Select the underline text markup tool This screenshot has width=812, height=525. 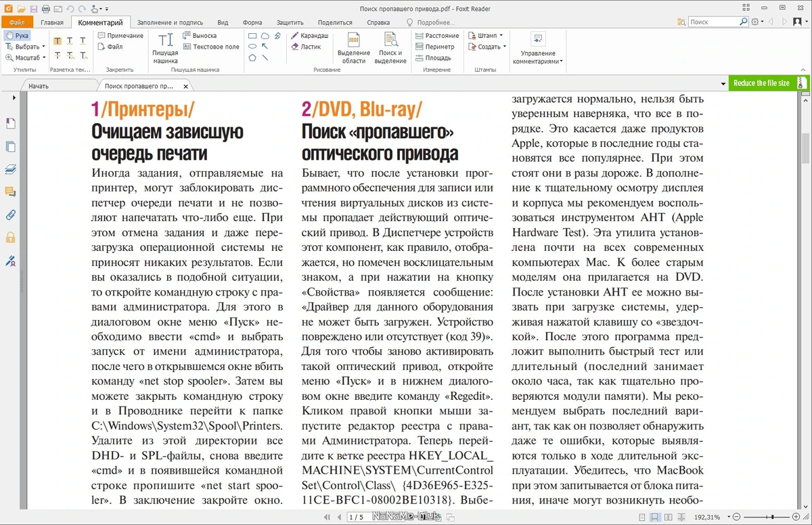click(x=83, y=41)
